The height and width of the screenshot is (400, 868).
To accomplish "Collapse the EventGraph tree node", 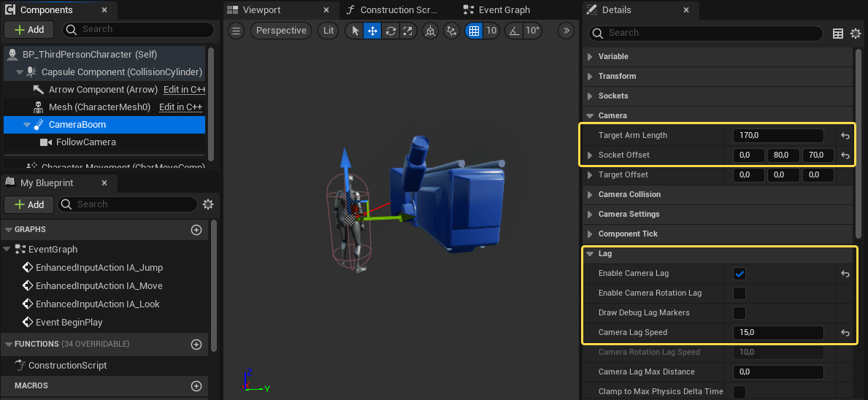I will tap(8, 250).
